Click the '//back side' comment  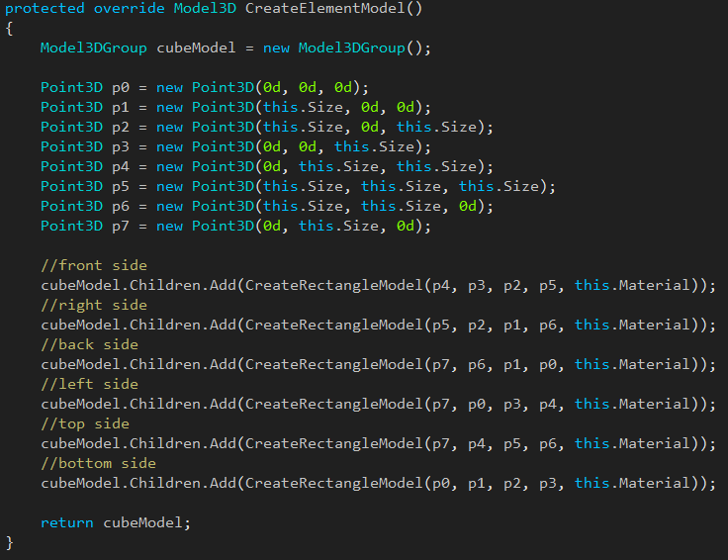(89, 344)
